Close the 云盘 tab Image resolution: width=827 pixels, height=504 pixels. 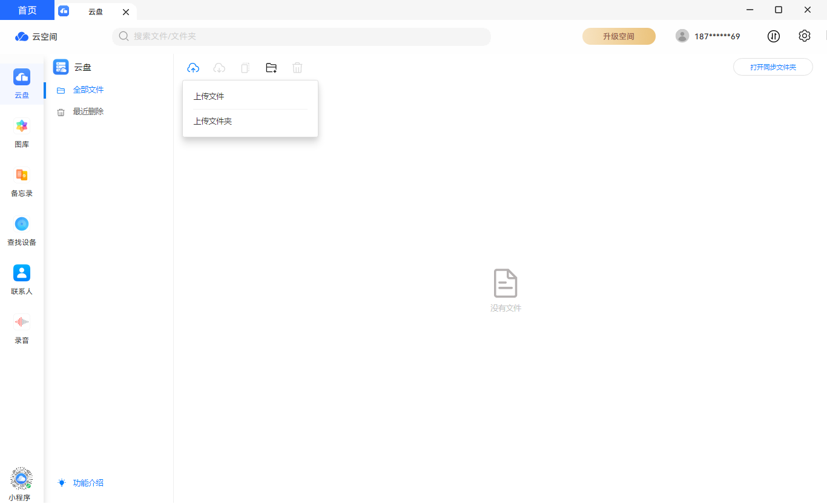(126, 11)
